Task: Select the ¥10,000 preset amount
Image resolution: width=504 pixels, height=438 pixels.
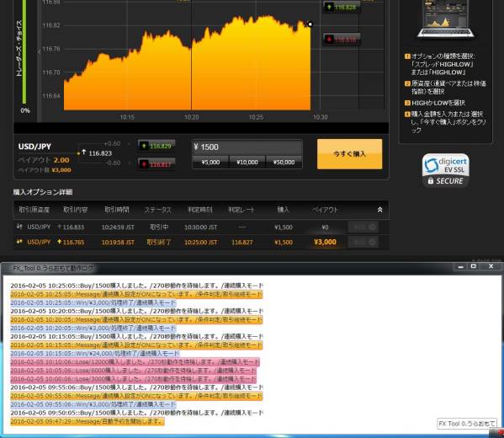Action: coord(247,163)
